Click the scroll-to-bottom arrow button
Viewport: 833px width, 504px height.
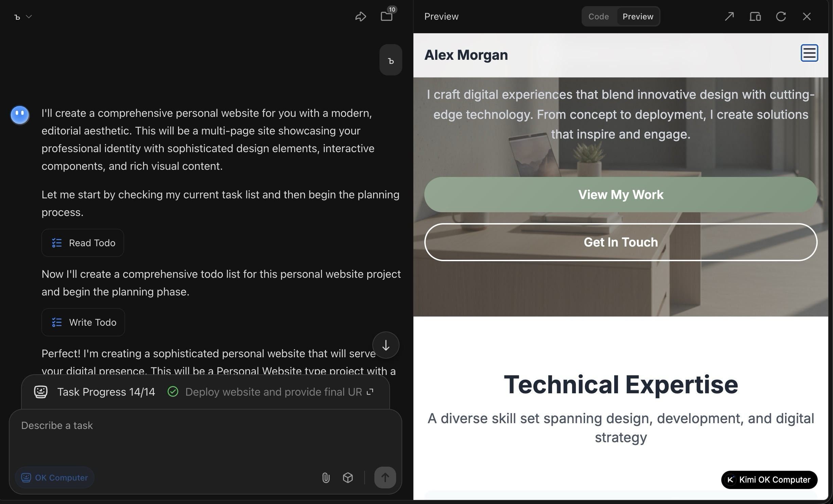click(386, 345)
